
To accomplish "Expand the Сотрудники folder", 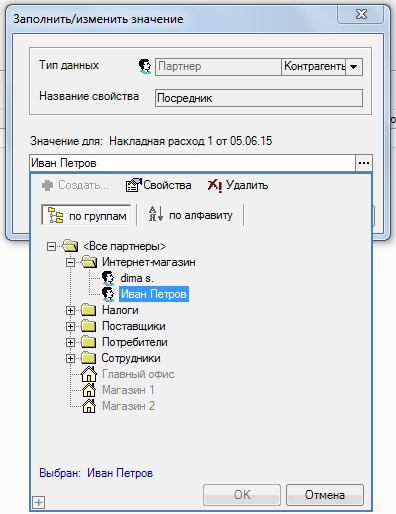I will coord(70,358).
